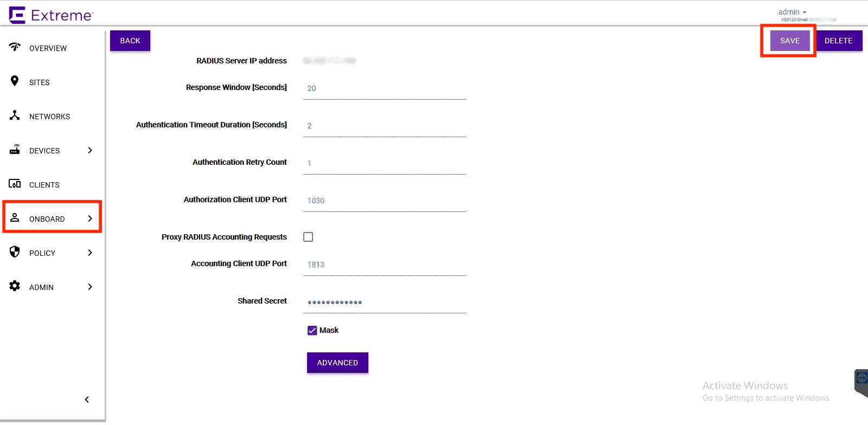Enable Proxy RADIUS Accounting Requests checkbox
The image size is (868, 425).
point(308,237)
